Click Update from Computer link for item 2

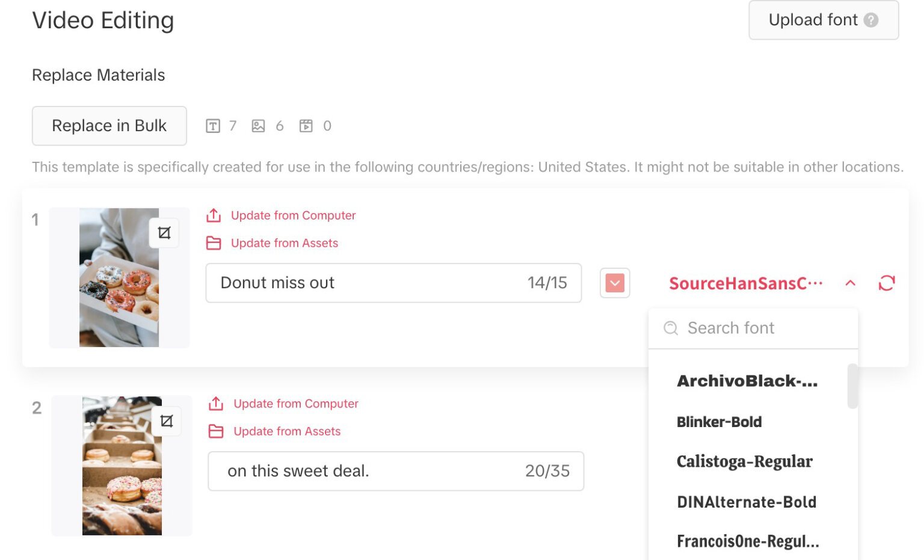click(x=295, y=404)
